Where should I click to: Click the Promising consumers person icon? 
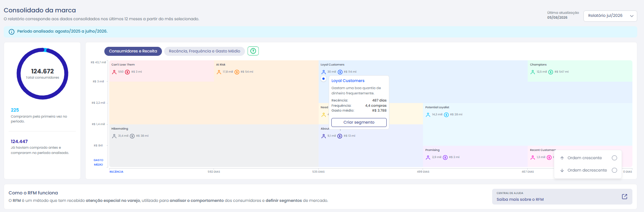[428, 157]
